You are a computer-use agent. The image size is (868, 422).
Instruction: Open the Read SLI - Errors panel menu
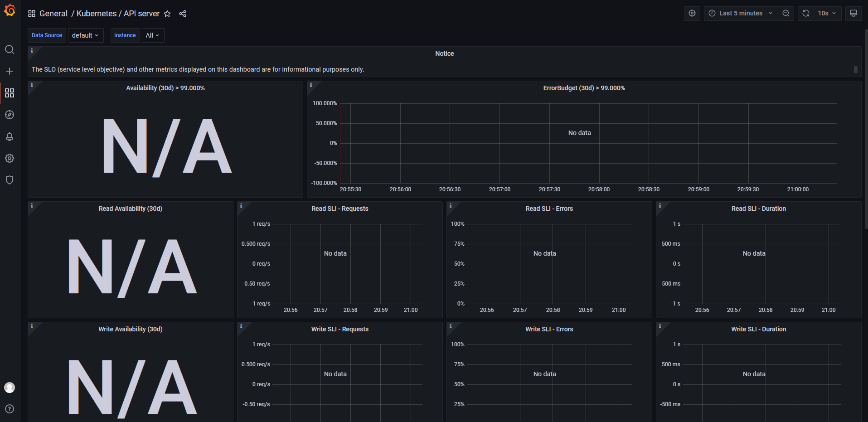pyautogui.click(x=549, y=209)
